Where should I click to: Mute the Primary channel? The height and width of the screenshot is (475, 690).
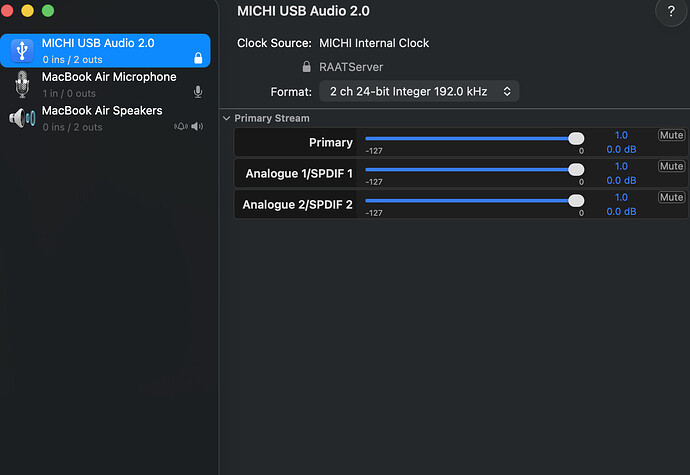[672, 135]
